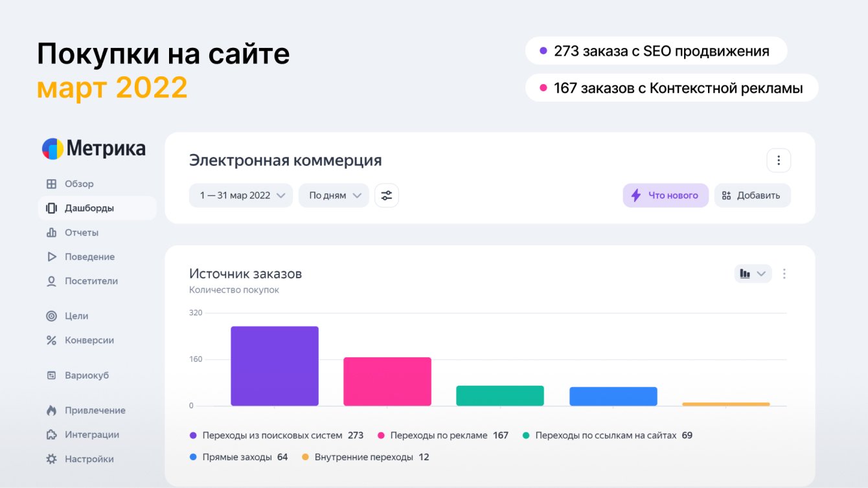The height and width of the screenshot is (488, 868).
Task: Click the Дашборды sidebar icon
Action: 52,208
